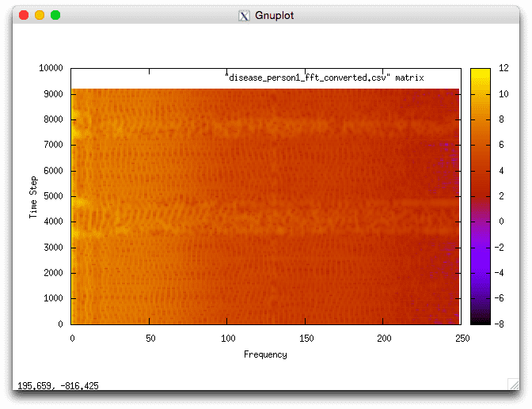Image resolution: width=532 pixels, height=409 pixels.
Task: Click the y-axis tick label 7000
Action: tap(53, 145)
